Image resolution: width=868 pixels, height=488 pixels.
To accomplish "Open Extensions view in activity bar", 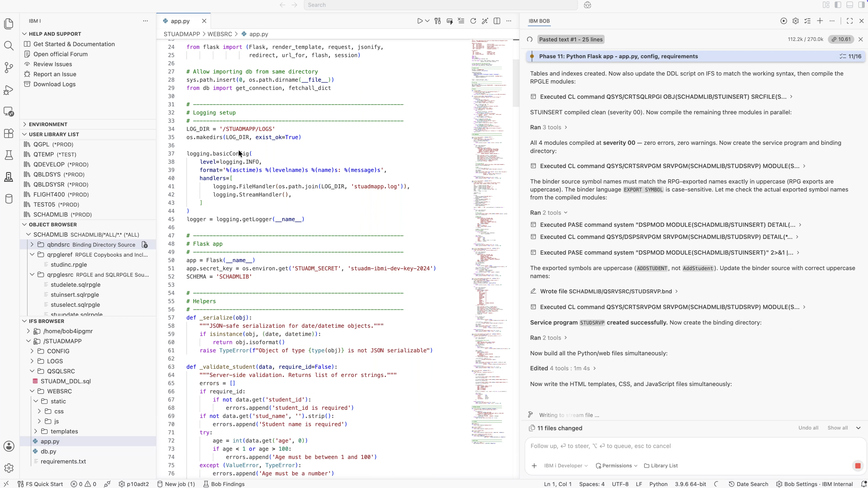I will pos(9,133).
